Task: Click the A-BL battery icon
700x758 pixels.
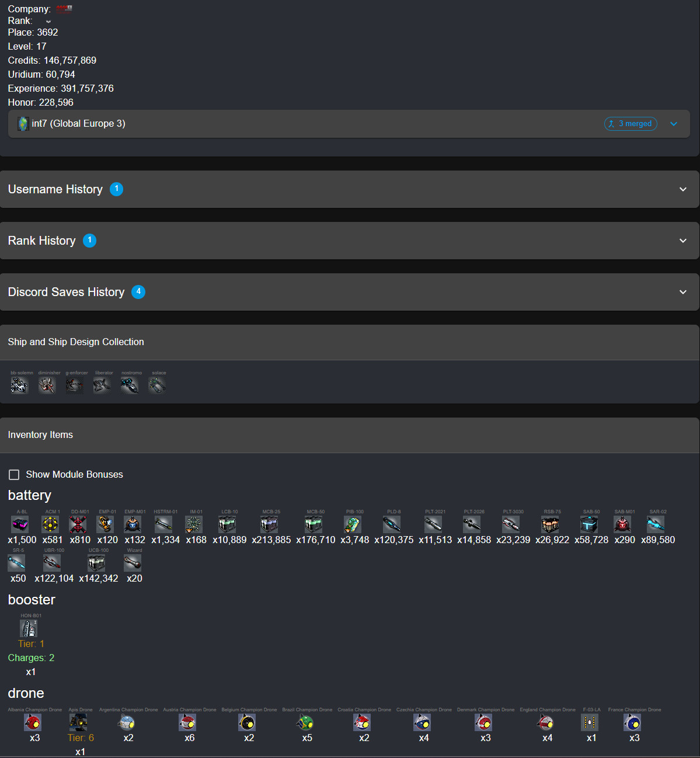Action: 20,524
